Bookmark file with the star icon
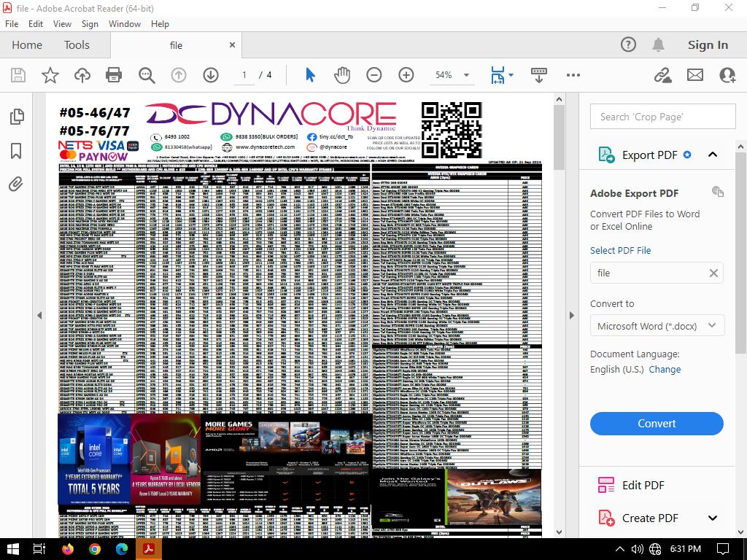Image resolution: width=747 pixels, height=560 pixels. pos(50,75)
